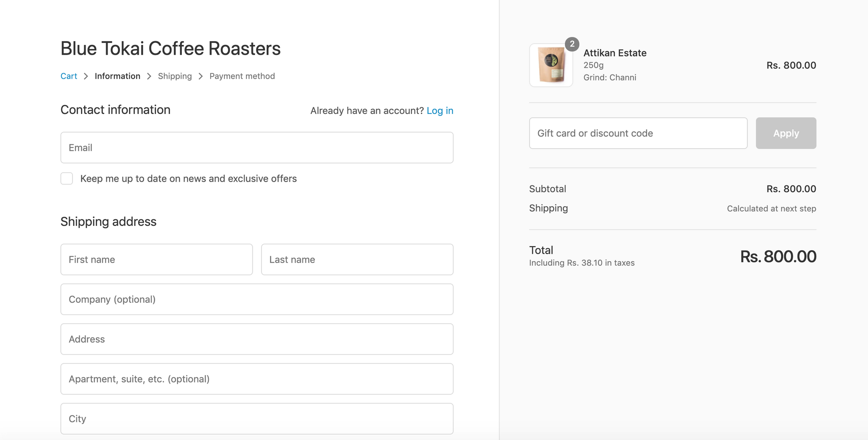
Task: Click the Attikan Estate product thumbnail
Action: (551, 65)
